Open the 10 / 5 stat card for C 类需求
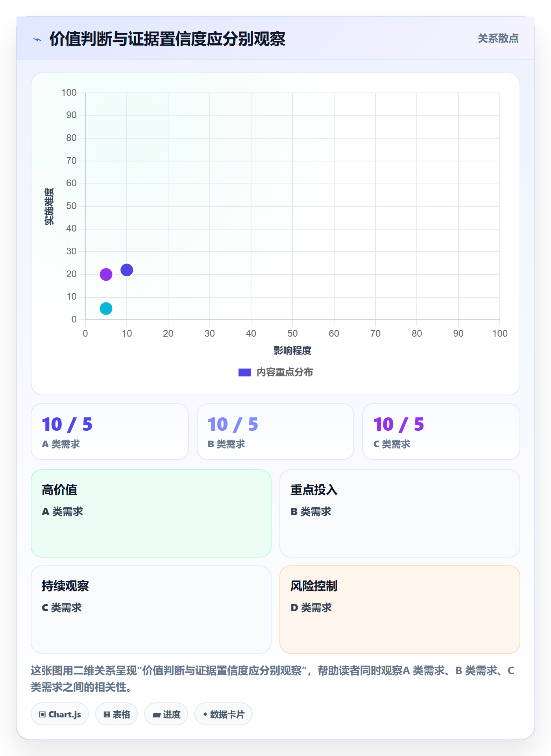The image size is (551, 756). (x=441, y=432)
